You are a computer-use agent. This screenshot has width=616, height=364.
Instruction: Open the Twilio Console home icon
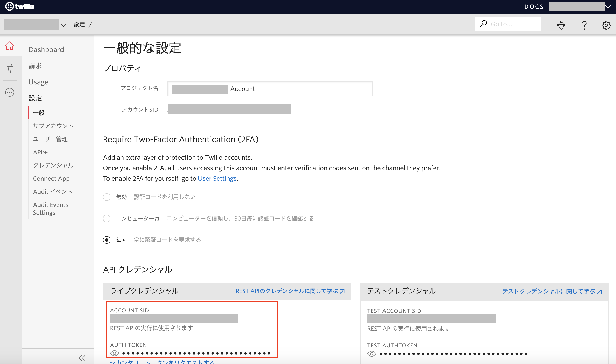(10, 46)
